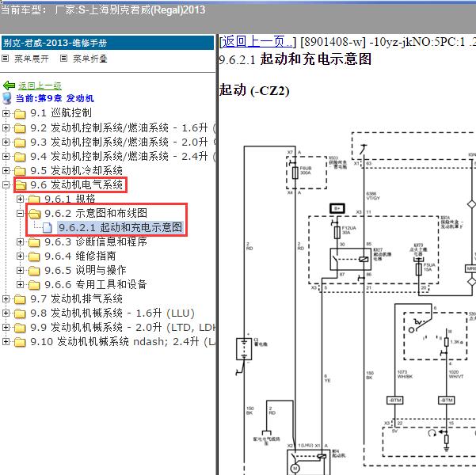This screenshot has height=475, width=476.
Task: Select tree item 9.6.4 维修指南
Action: point(80,256)
